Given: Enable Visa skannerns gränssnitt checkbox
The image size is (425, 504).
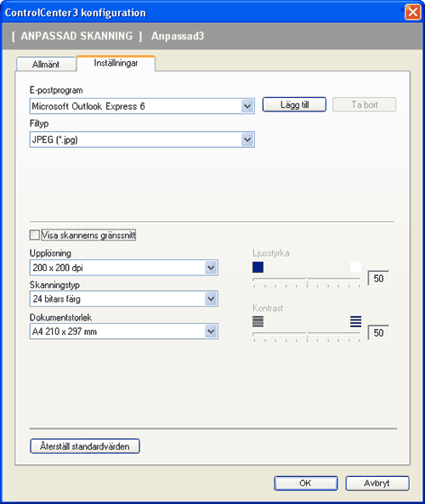Looking at the screenshot, I should point(34,235).
